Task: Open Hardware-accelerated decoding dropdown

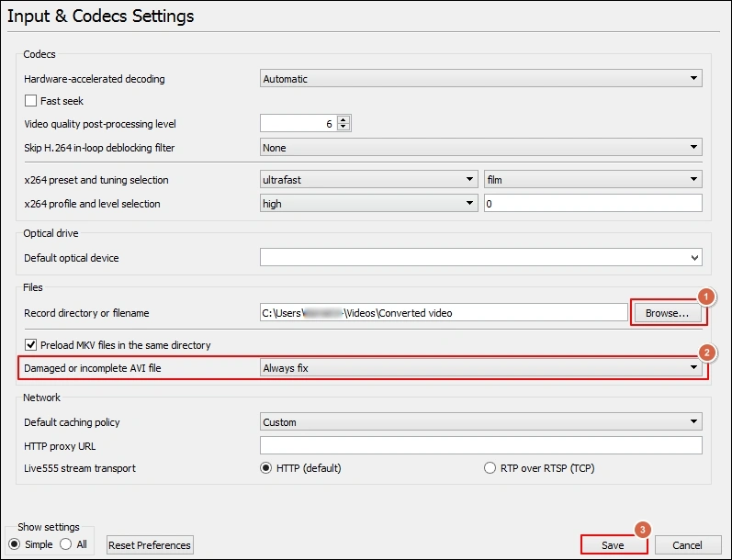Action: [481, 78]
